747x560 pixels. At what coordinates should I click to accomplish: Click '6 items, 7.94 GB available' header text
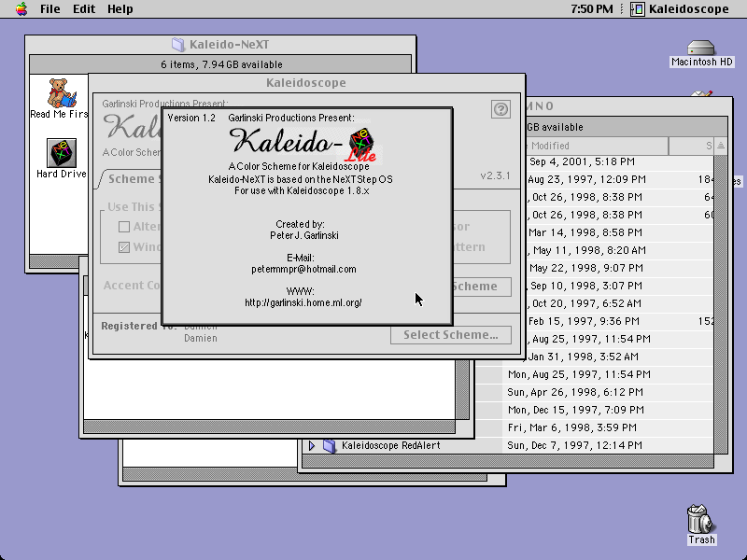(x=221, y=64)
